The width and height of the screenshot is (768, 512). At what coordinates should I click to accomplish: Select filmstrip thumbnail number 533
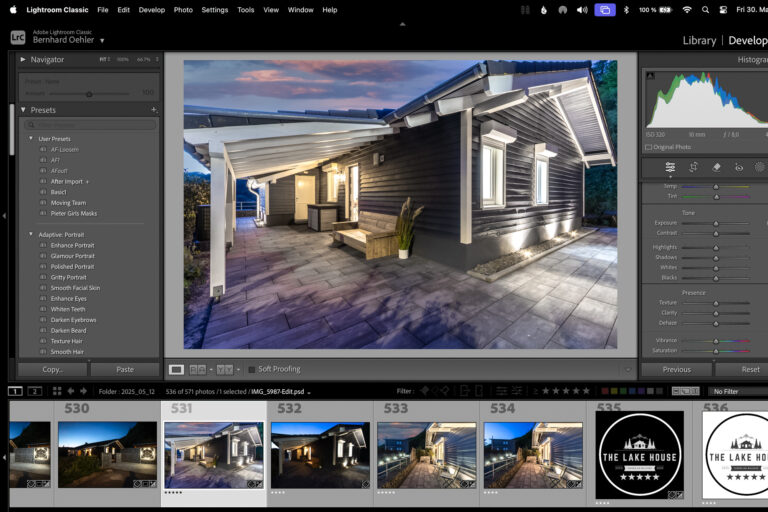click(x=427, y=455)
